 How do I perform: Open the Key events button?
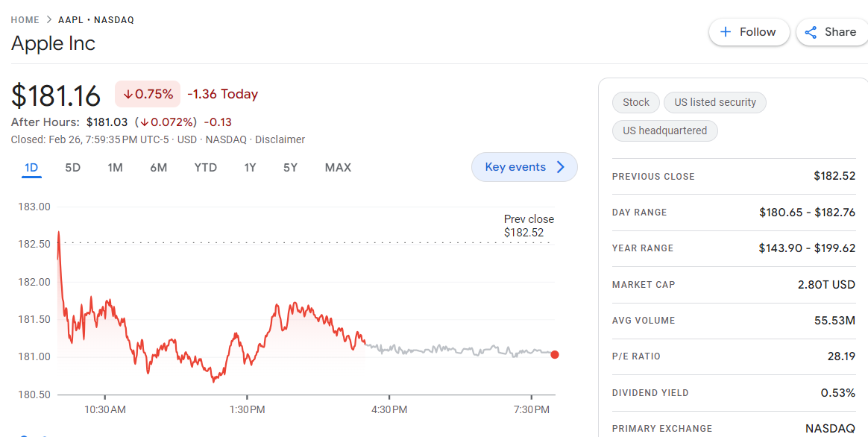tap(524, 167)
